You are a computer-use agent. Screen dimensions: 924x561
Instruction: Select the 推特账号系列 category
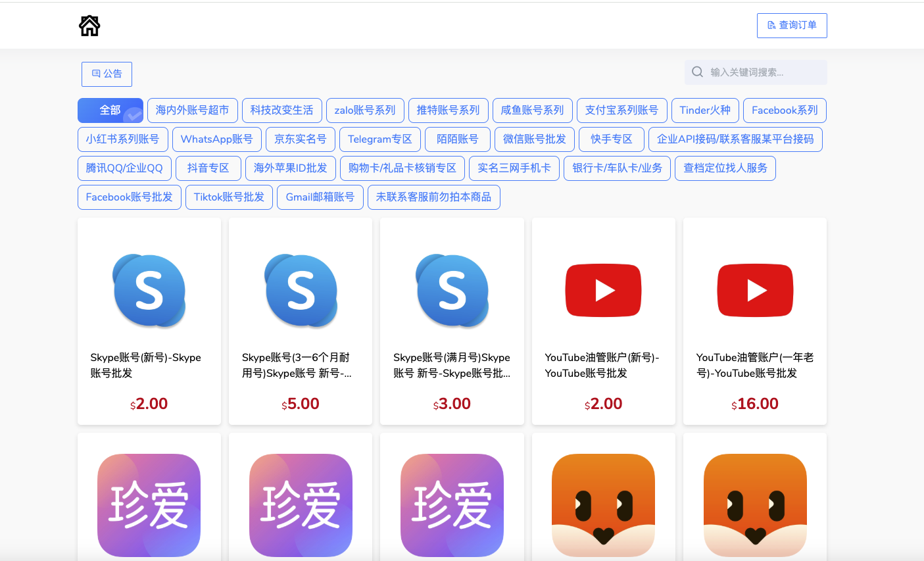[x=449, y=110]
